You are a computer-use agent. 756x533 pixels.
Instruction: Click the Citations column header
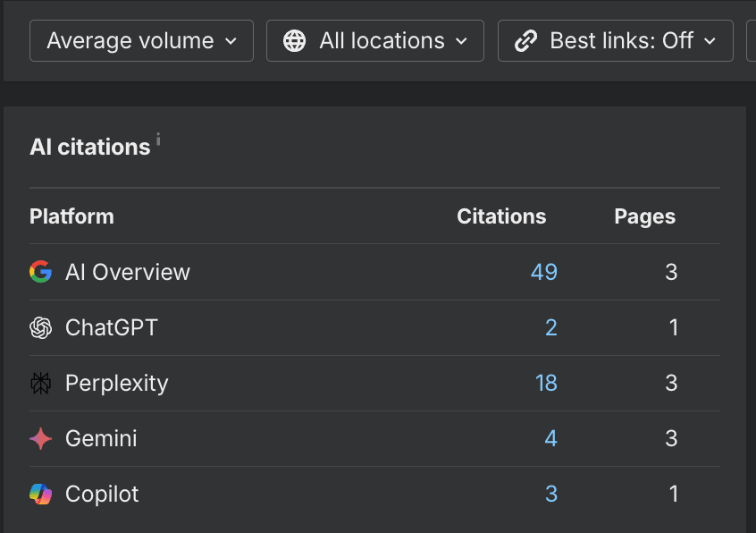501,216
